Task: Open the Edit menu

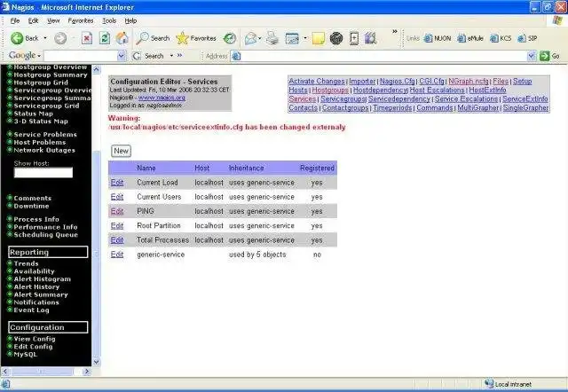Action: (x=34, y=20)
